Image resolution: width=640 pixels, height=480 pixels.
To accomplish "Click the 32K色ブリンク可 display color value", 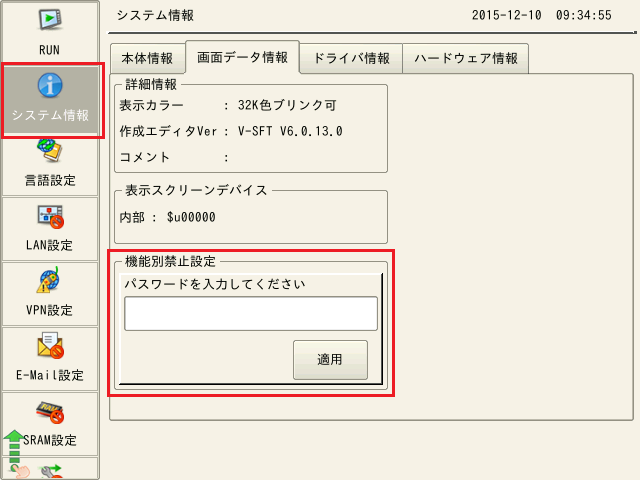I will pyautogui.click(x=281, y=104).
